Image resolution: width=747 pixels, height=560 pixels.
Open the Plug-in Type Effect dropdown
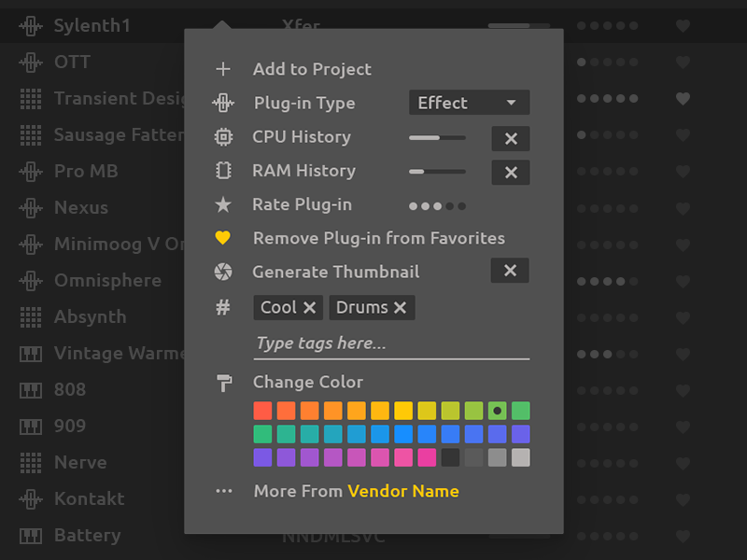(x=469, y=103)
